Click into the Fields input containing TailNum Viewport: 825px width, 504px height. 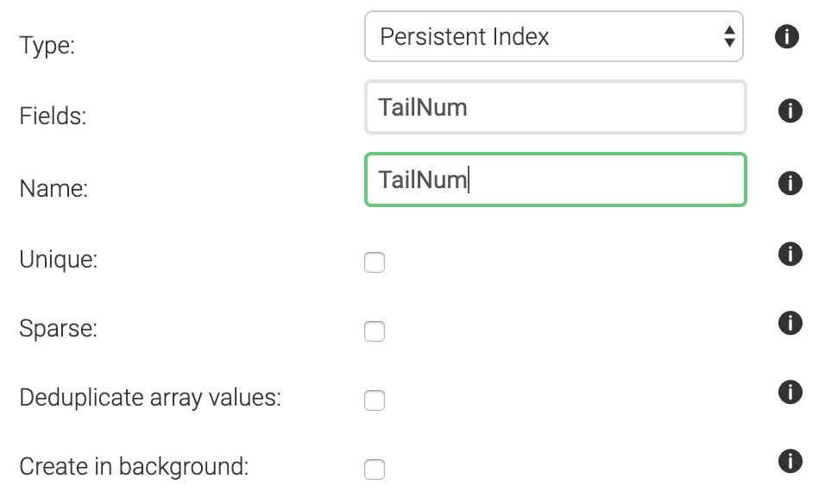[x=556, y=107]
